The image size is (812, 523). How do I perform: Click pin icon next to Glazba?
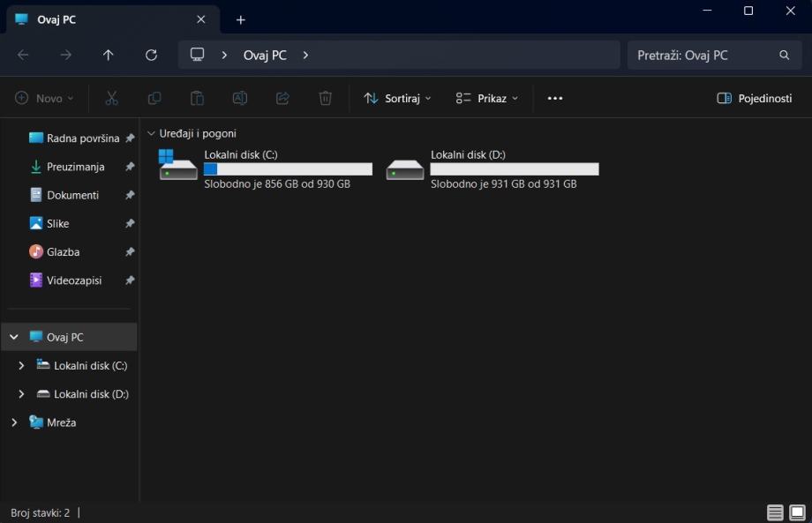tap(130, 252)
